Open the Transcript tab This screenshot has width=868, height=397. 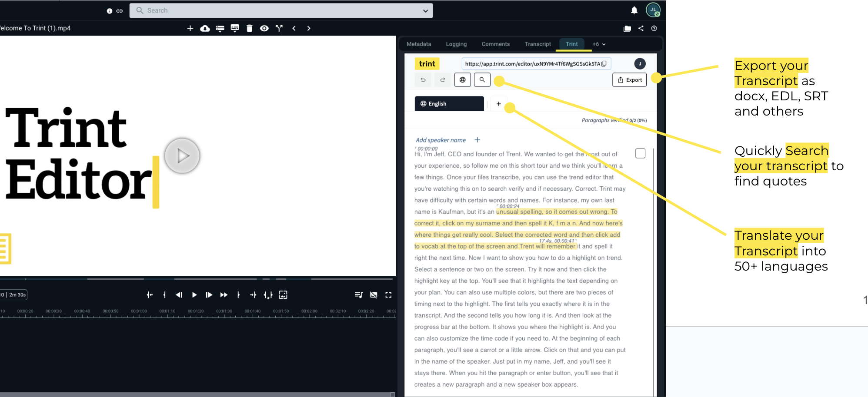pos(537,44)
